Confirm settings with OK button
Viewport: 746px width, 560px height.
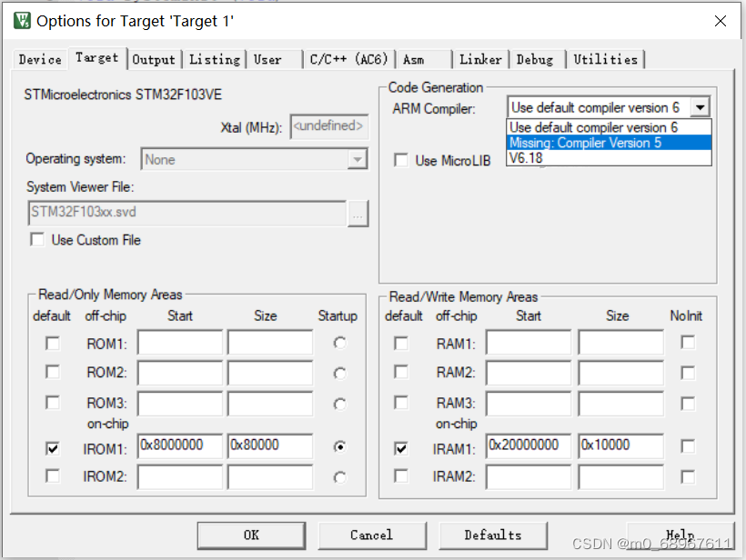tap(252, 535)
